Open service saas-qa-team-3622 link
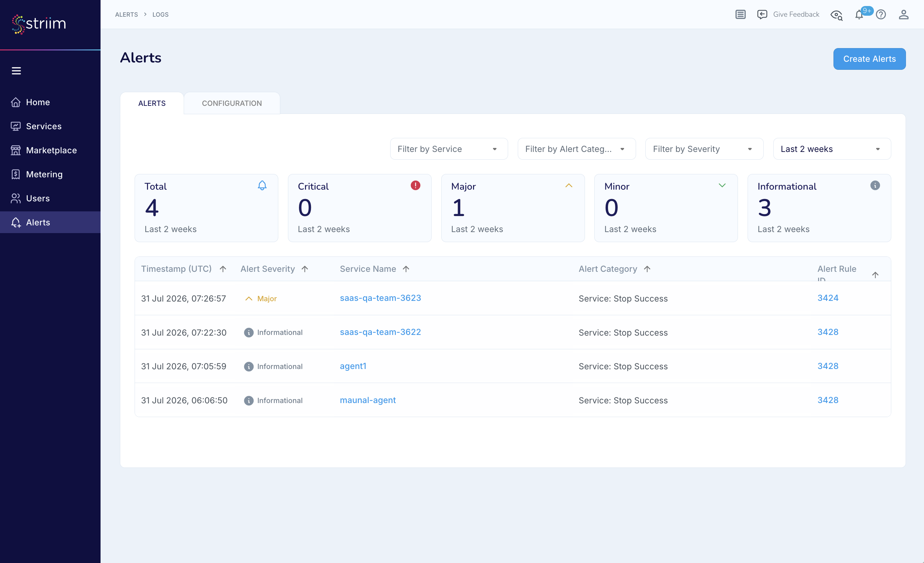This screenshot has width=924, height=563. tap(380, 332)
